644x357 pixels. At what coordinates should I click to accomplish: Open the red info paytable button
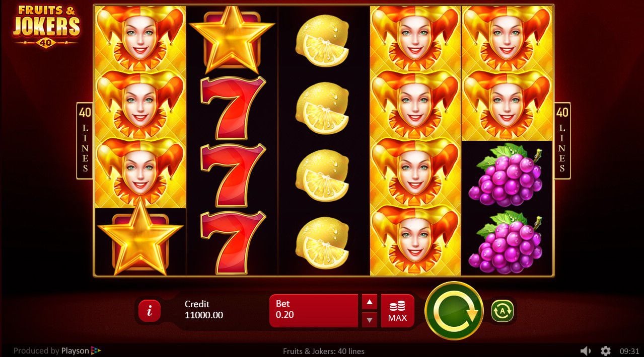(149, 311)
